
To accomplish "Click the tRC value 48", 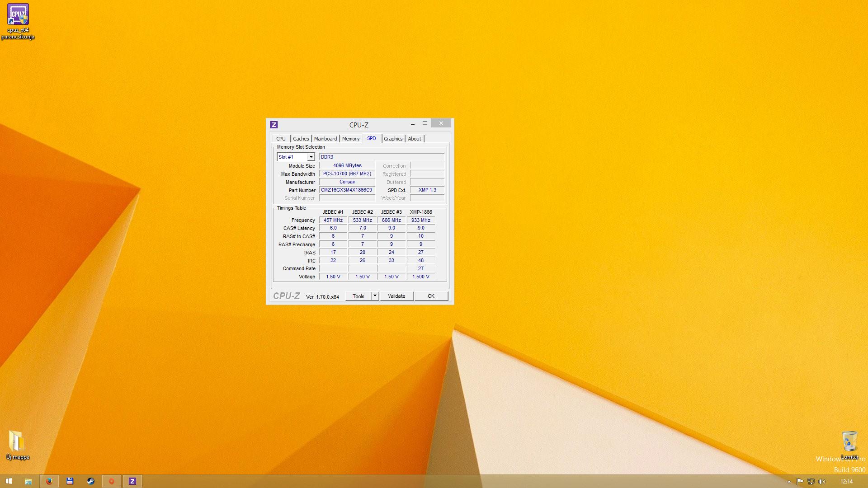I will (421, 261).
